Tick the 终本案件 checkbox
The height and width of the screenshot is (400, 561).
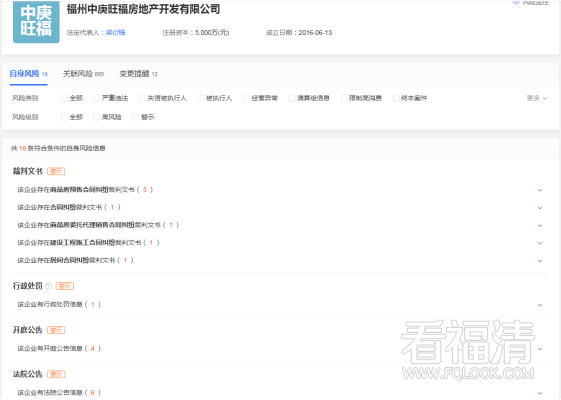click(x=396, y=98)
